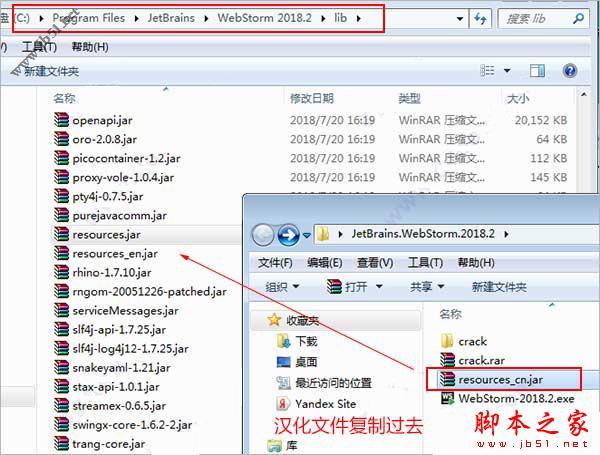Toggle the preview pane icon

click(537, 71)
